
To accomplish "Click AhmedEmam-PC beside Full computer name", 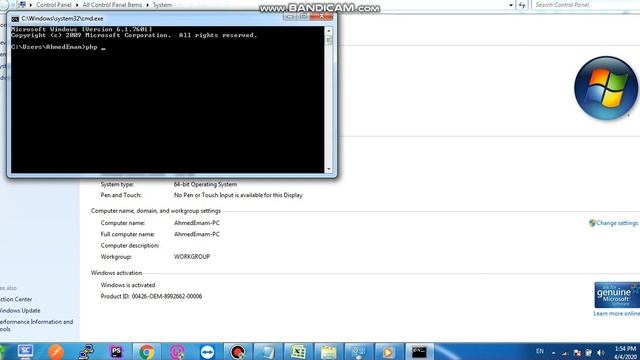I will tap(197, 234).
